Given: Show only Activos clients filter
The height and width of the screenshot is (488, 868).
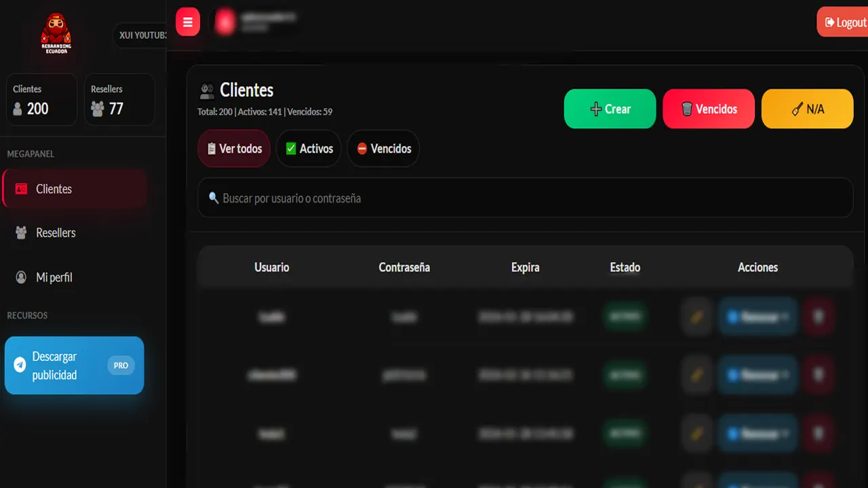Looking at the screenshot, I should click(309, 148).
